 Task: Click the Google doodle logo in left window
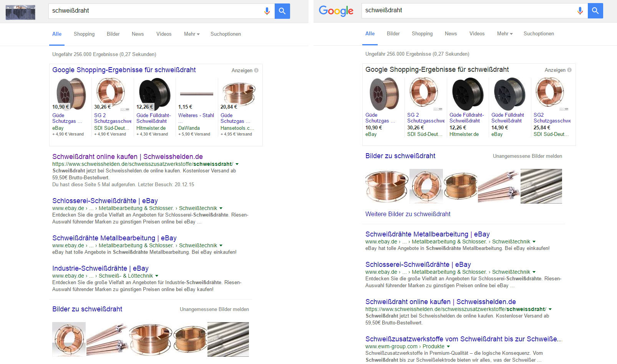[20, 12]
